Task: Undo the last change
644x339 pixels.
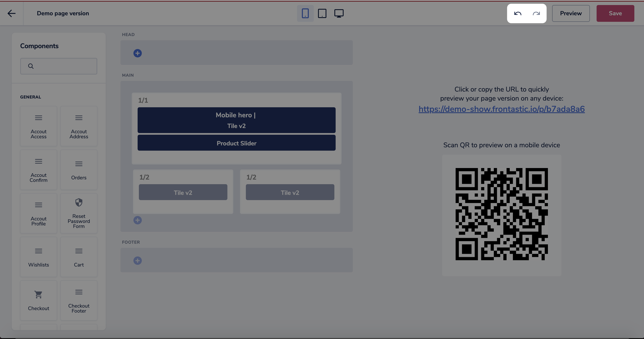Action: point(518,13)
